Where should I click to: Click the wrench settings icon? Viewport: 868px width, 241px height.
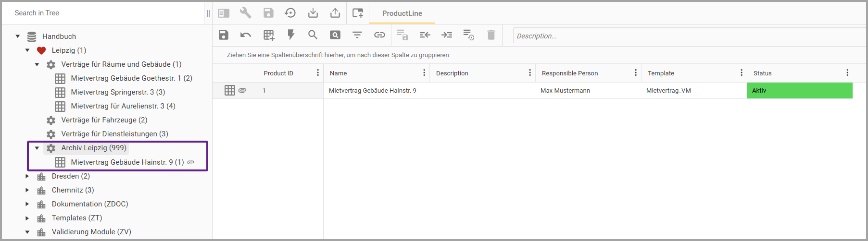coord(245,13)
